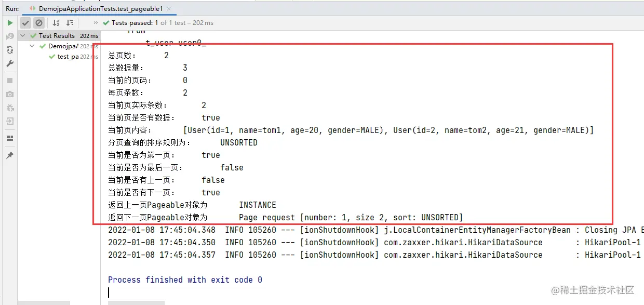Click 'Process finished with exit code 0'
644x305 pixels.
point(185,280)
